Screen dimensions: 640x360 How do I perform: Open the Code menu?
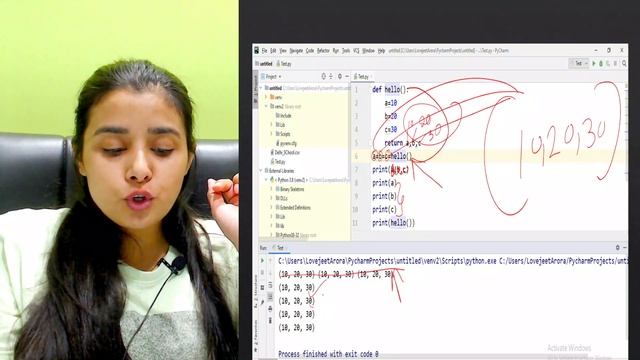click(x=310, y=51)
